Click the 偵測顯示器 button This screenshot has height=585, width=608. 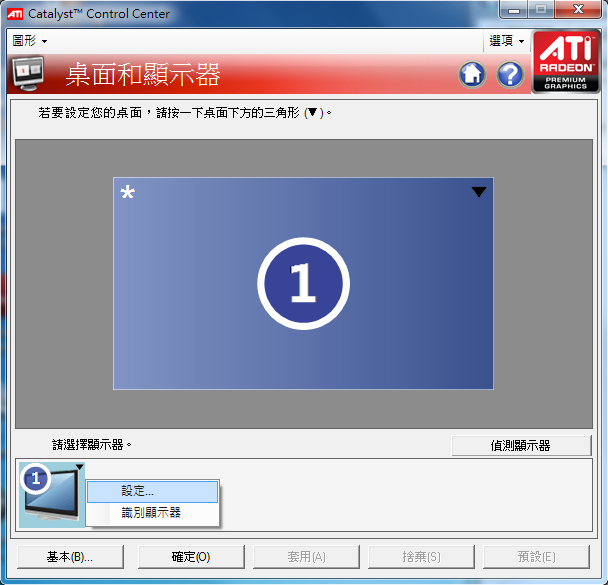pyautogui.click(x=521, y=446)
